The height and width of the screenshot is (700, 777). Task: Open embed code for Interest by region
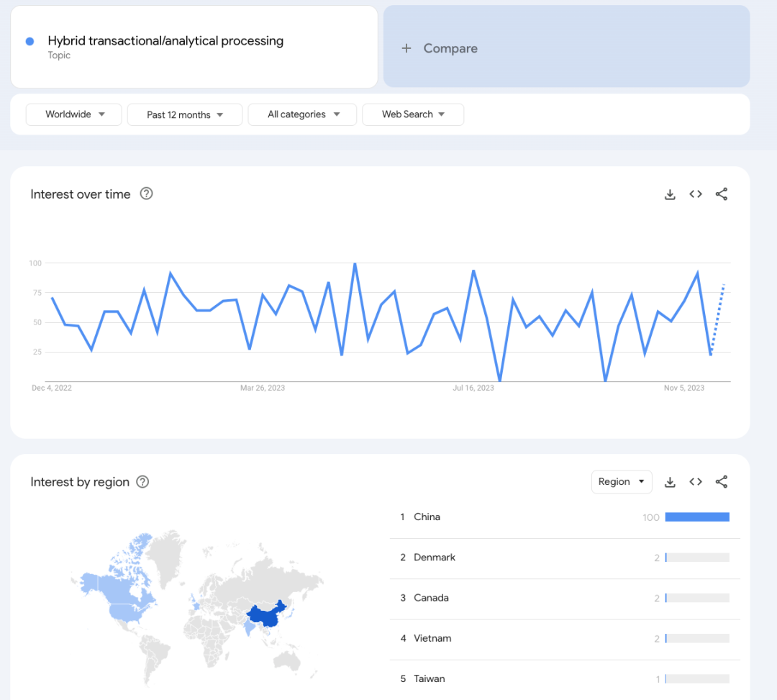(696, 482)
